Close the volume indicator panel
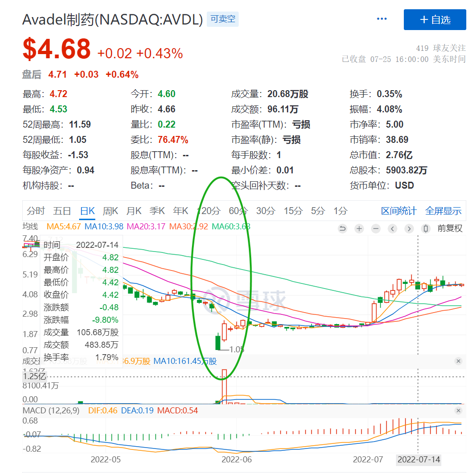 (x=458, y=361)
